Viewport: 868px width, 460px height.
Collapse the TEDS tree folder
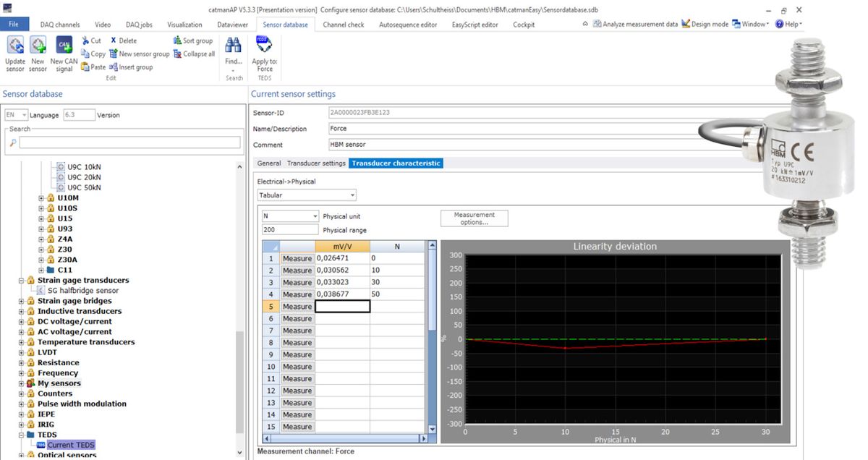click(x=22, y=435)
